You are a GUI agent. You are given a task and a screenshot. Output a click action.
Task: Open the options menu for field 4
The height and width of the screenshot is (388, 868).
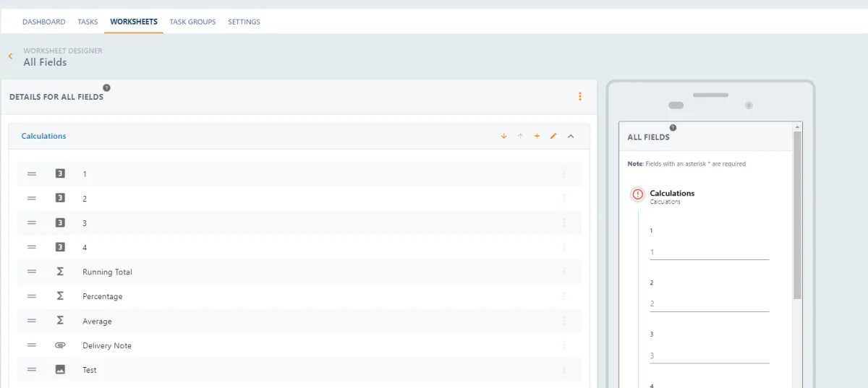click(563, 247)
